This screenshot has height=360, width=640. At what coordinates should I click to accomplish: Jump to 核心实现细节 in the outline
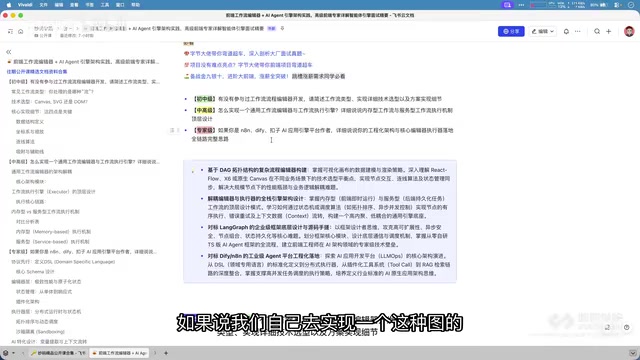(x=42, y=112)
